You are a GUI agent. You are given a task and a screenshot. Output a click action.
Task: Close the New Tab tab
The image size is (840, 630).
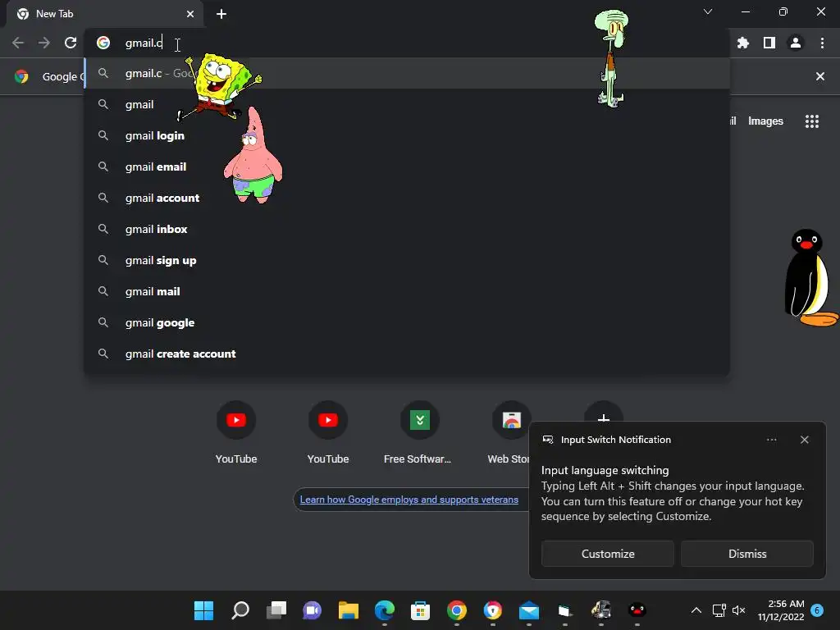pos(190,14)
